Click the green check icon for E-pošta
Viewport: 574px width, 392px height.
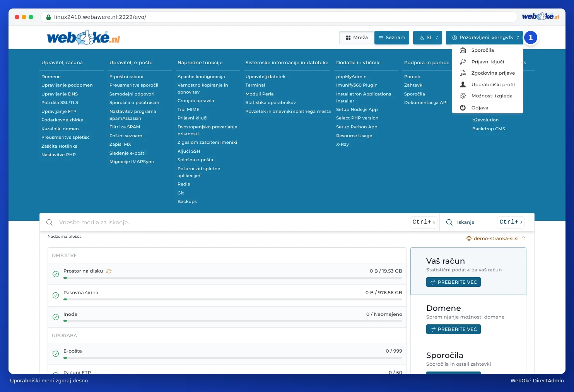pyautogui.click(x=56, y=354)
